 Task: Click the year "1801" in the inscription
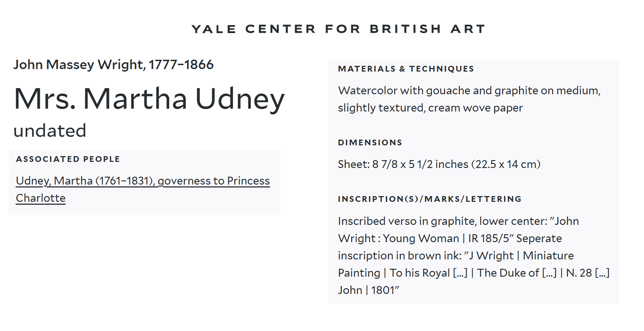[x=383, y=290]
